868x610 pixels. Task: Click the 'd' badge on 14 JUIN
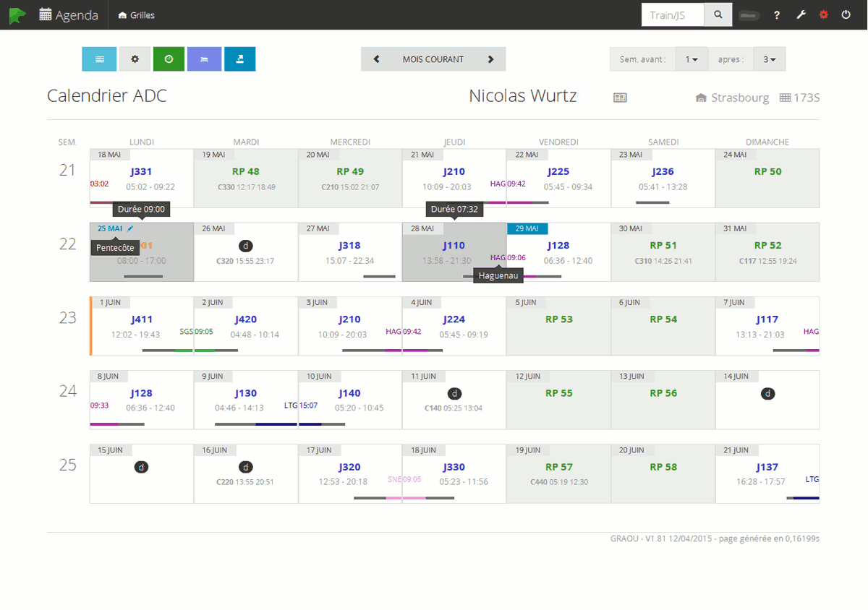click(768, 393)
